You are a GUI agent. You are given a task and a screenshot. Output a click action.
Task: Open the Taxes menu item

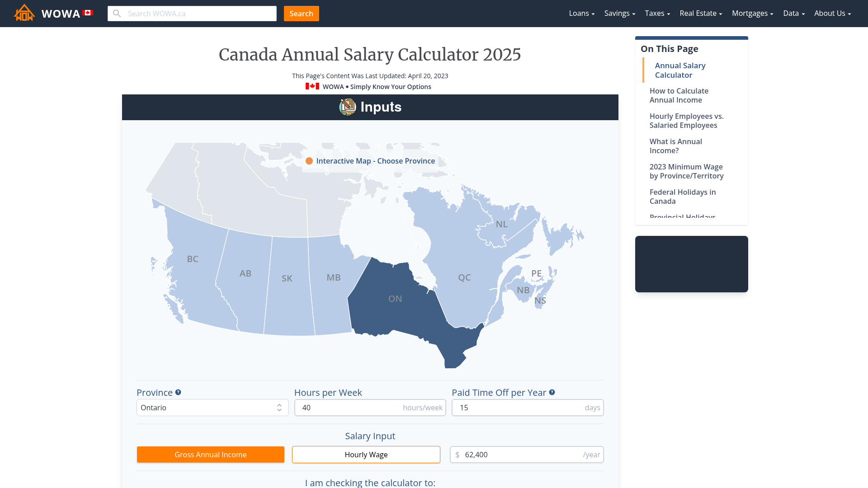(x=657, y=13)
